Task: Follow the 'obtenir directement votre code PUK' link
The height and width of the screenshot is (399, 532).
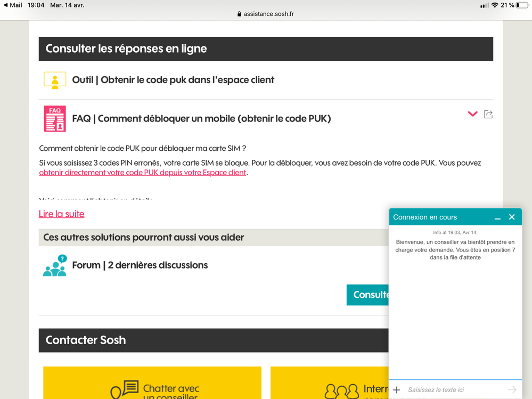Action: pyautogui.click(x=142, y=173)
